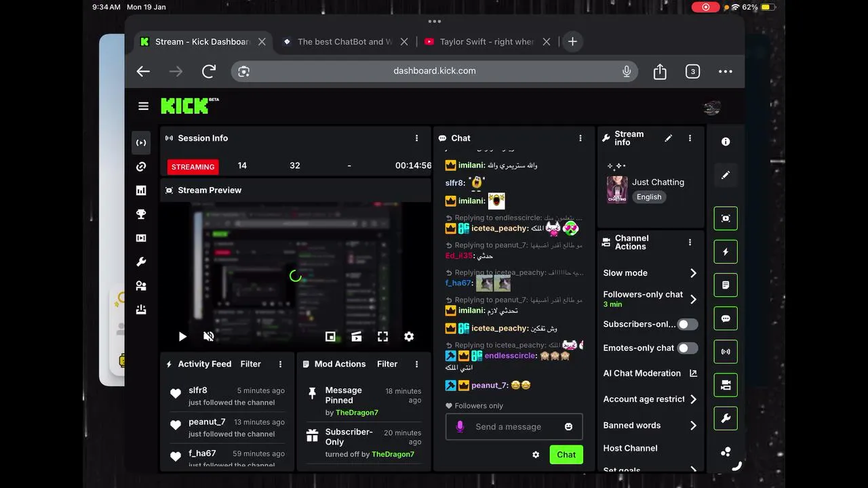Toggle the Activity Feed lightning widget button
The image size is (868, 488).
[x=726, y=251]
